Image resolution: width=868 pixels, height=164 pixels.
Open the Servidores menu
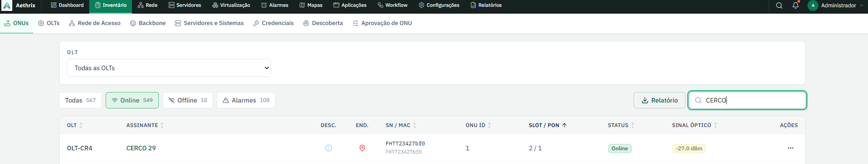[185, 5]
